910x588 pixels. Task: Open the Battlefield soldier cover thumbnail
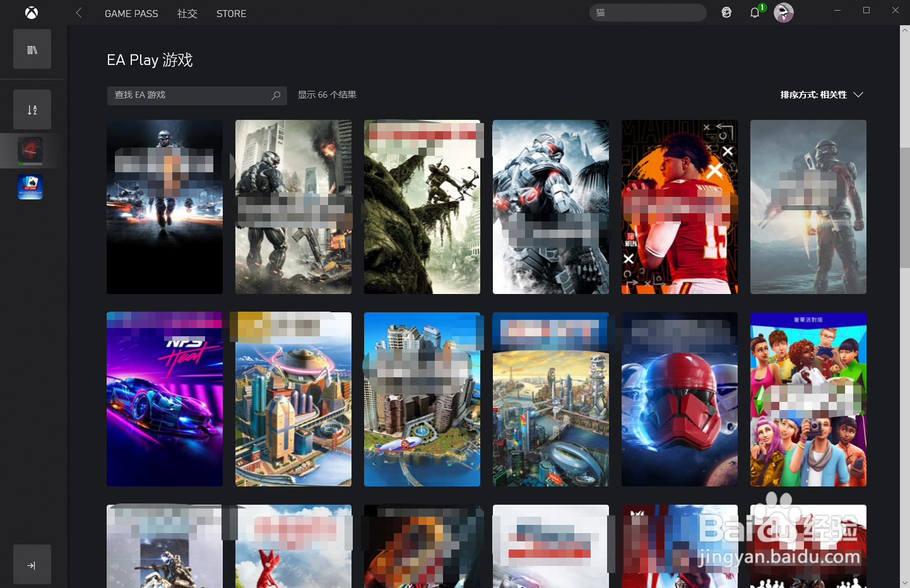click(165, 207)
